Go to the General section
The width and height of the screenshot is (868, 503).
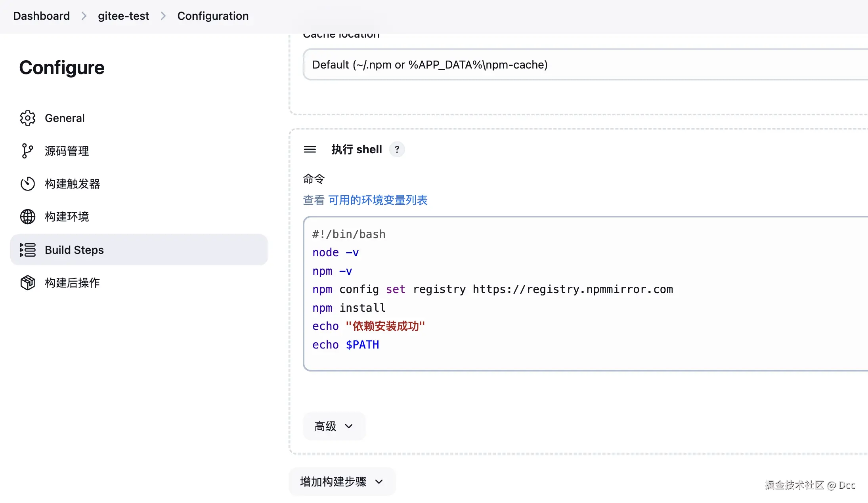(65, 118)
